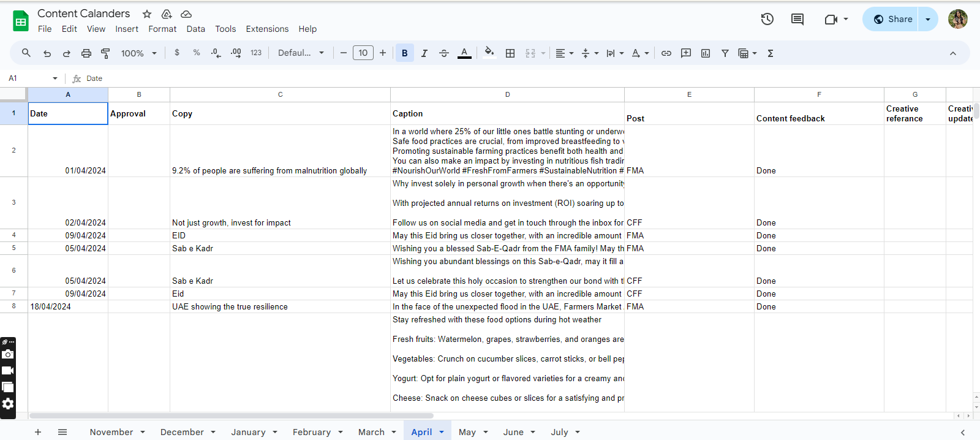The width and height of the screenshot is (980, 440).
Task: Click the Paint format icon
Action: [x=105, y=53]
